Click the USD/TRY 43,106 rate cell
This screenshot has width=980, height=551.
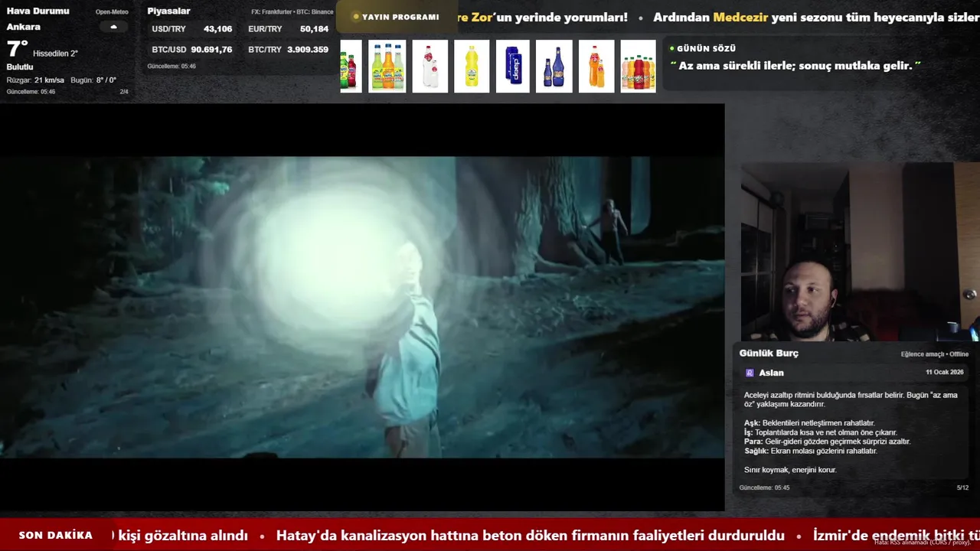point(191,29)
